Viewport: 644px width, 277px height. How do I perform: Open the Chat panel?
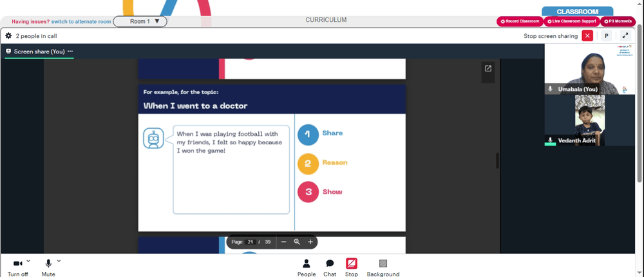(x=330, y=267)
